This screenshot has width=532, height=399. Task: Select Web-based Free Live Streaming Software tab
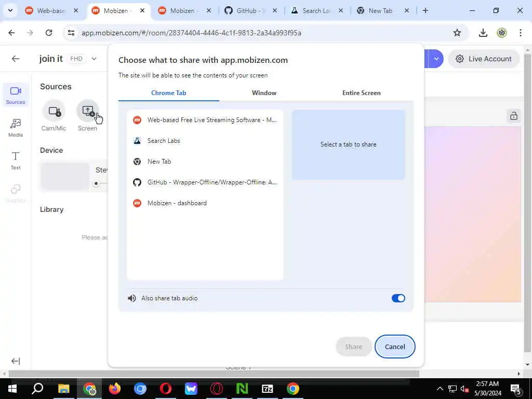[x=205, y=120]
